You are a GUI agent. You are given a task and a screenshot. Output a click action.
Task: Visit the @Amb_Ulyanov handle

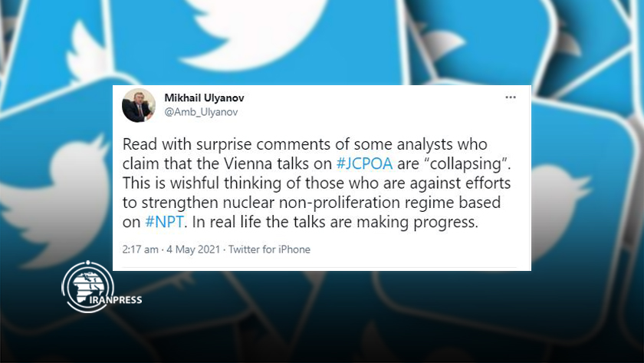201,112
